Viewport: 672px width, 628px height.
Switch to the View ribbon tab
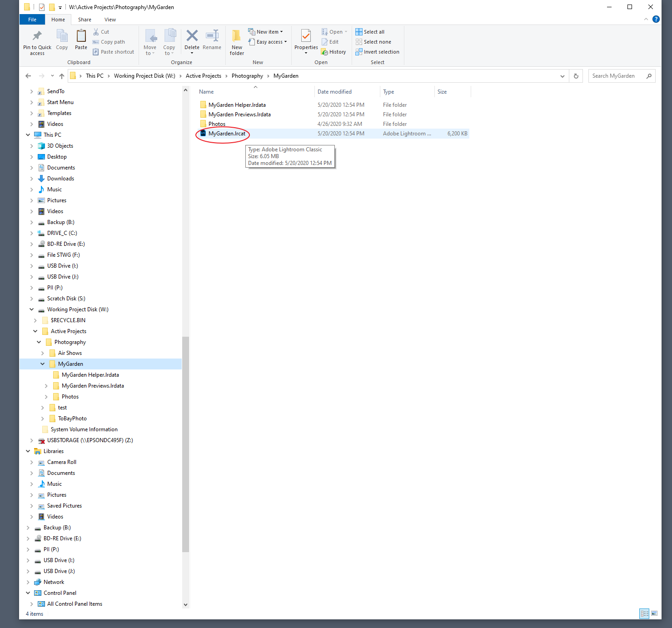[x=110, y=20]
